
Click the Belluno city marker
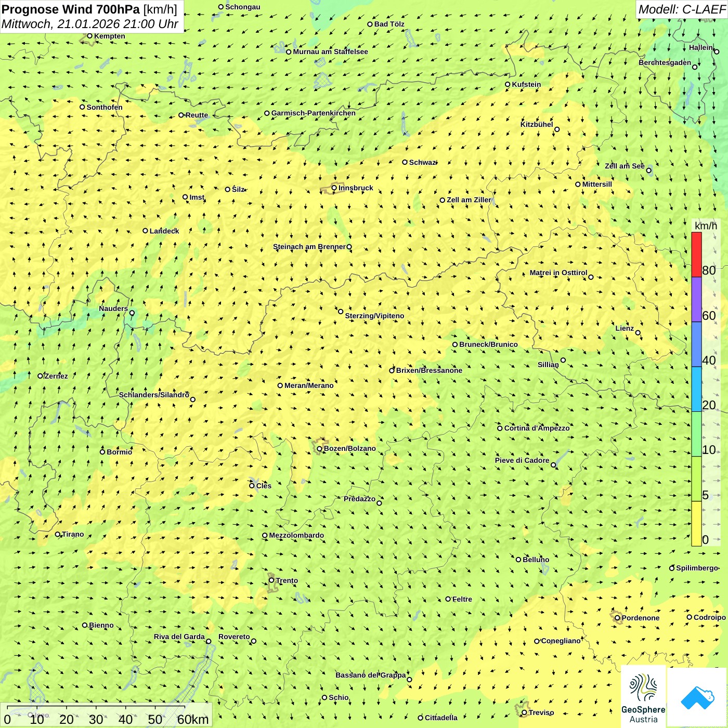518,560
